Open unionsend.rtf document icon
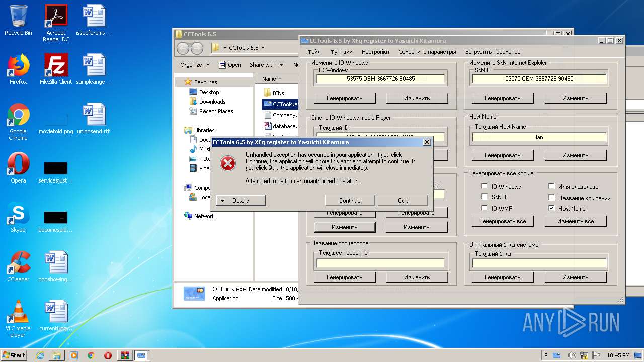 pyautogui.click(x=94, y=118)
